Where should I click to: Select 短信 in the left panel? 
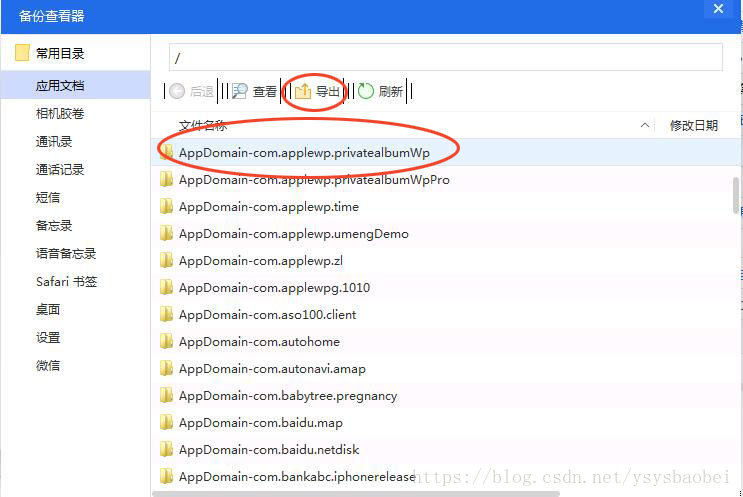[48, 198]
